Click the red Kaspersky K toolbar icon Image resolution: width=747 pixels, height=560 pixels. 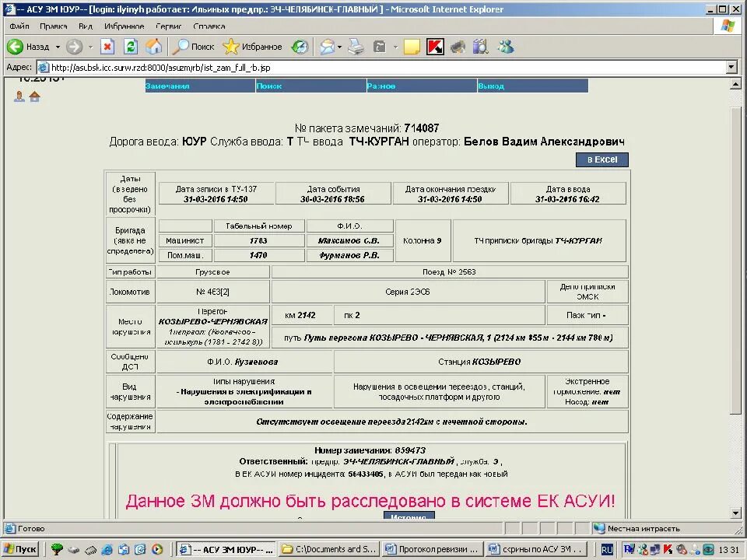[x=435, y=47]
